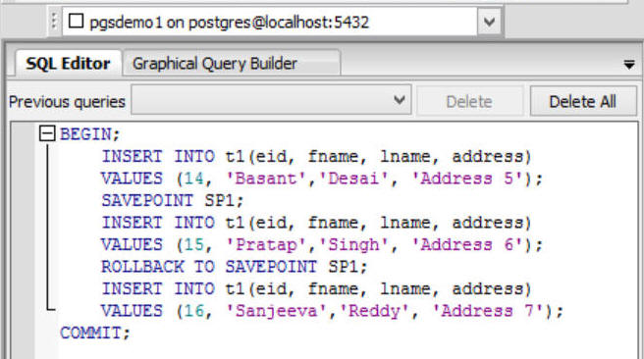Toggle the checkbox beside pgsdemo1 connection
The image size is (644, 359).
tap(76, 21)
